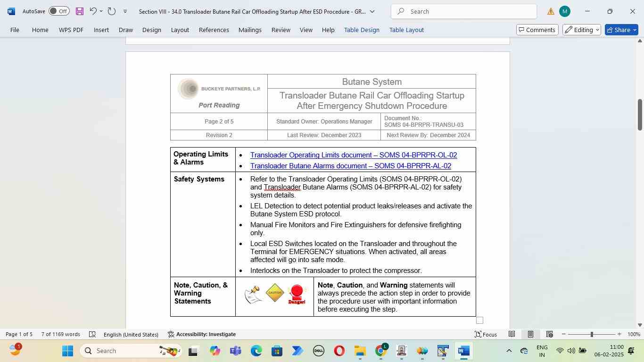
Task: Click zoom out minus button
Action: [x=563, y=334]
